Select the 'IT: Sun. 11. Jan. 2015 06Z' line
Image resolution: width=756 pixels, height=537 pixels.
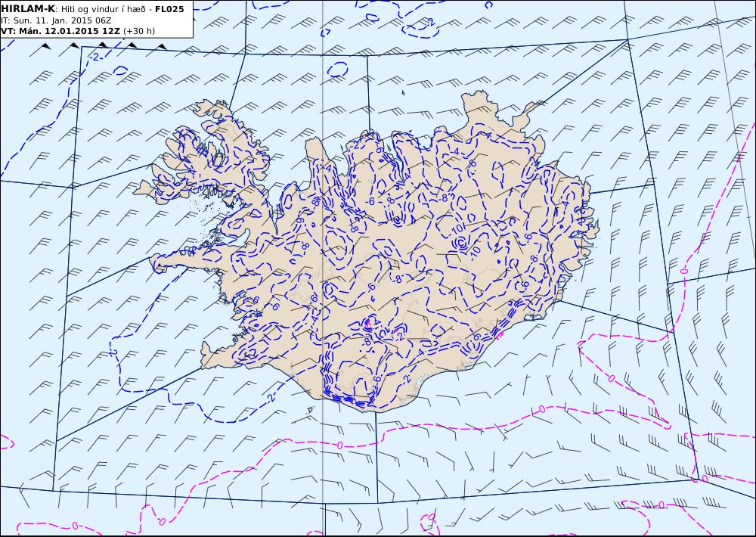(57, 20)
